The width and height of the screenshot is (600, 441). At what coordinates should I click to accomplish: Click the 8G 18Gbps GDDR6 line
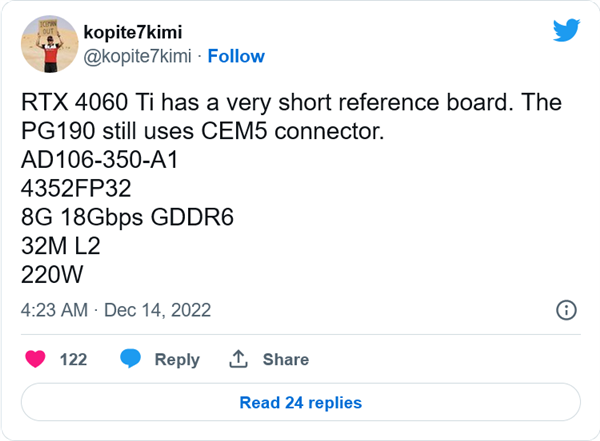pos(127,216)
